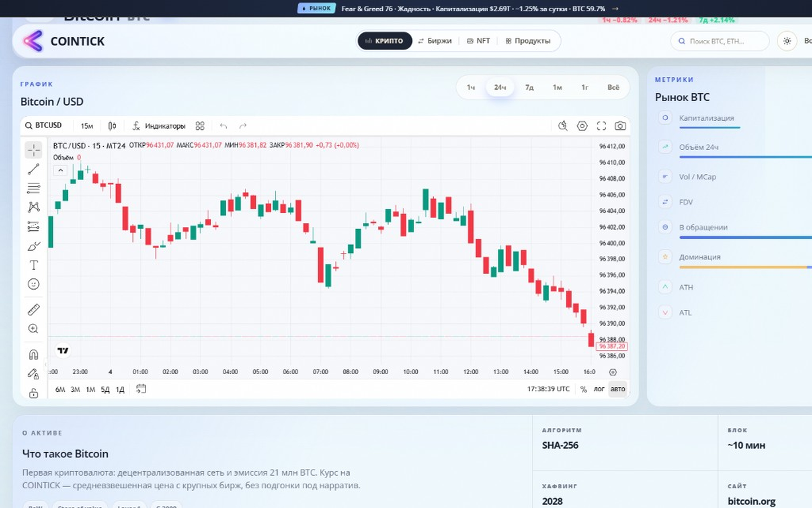Open chart settings hexagon icon
The width and height of the screenshot is (812, 508).
point(582,126)
